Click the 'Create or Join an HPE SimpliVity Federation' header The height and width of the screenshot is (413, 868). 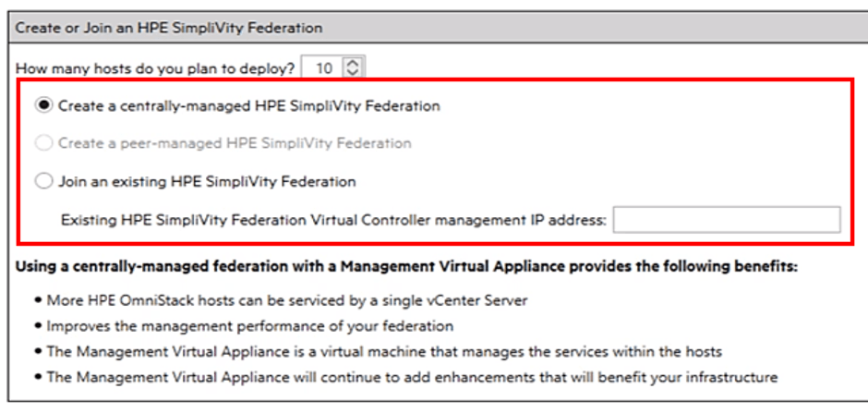pyautogui.click(x=169, y=28)
